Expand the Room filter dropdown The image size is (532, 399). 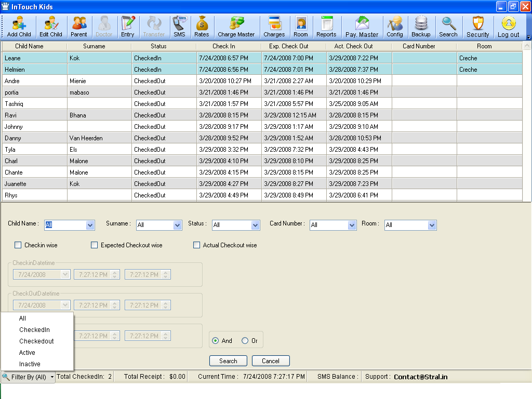432,225
